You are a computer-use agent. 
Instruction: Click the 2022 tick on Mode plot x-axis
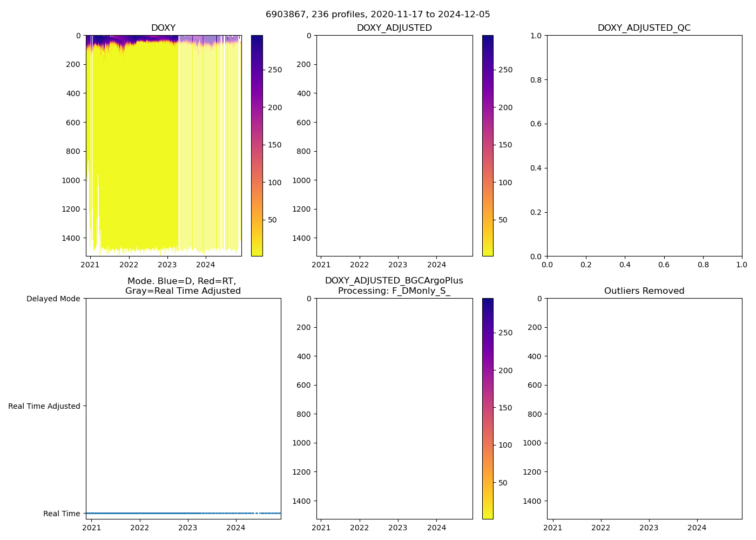[x=139, y=528]
